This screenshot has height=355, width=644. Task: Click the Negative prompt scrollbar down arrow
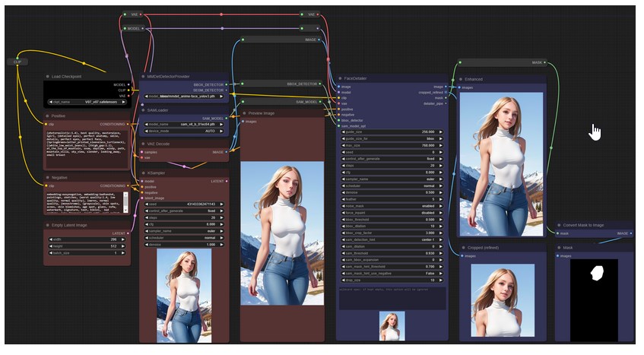(125, 210)
